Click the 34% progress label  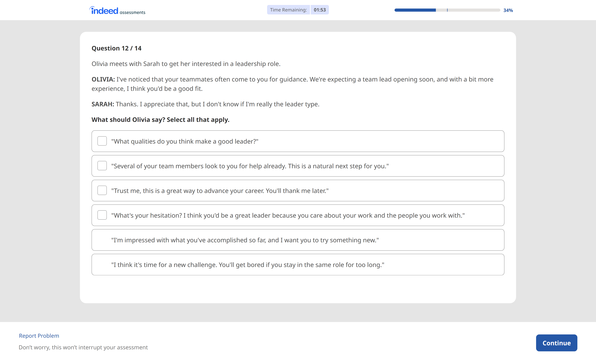tap(508, 10)
